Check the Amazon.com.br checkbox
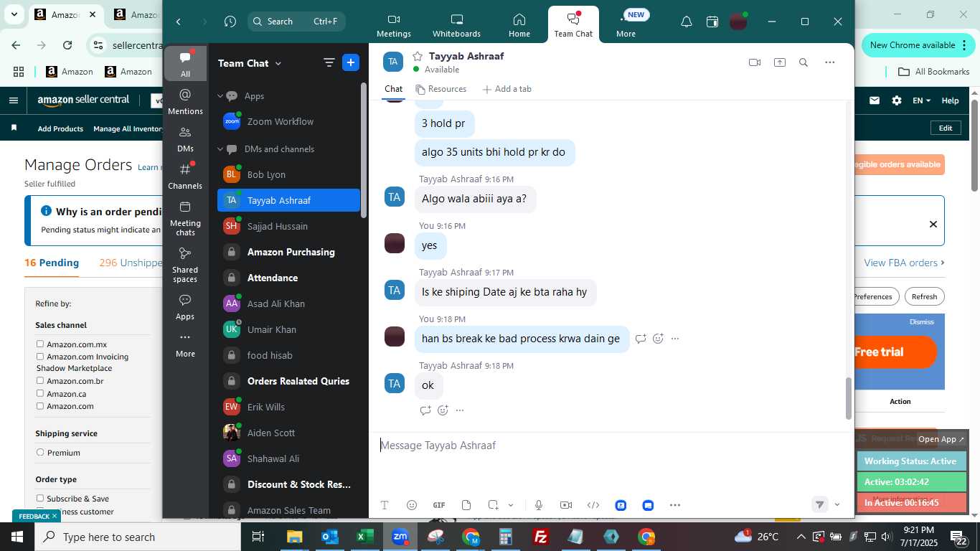 (40, 381)
